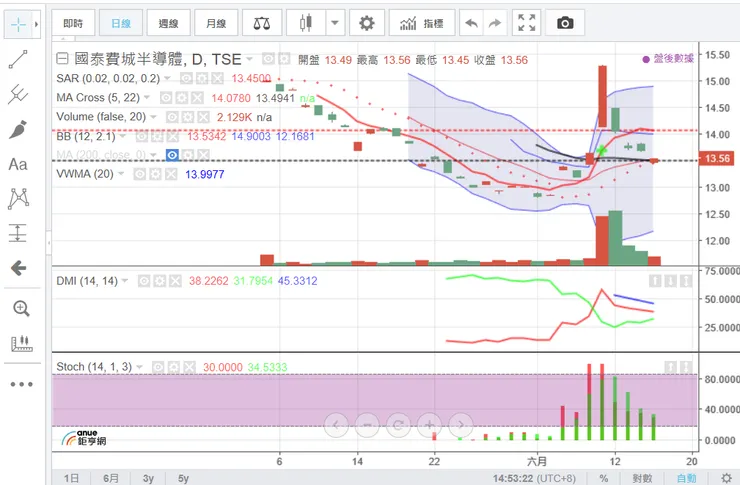Select the 1日 time range
The width and height of the screenshot is (740, 485).
tap(72, 478)
